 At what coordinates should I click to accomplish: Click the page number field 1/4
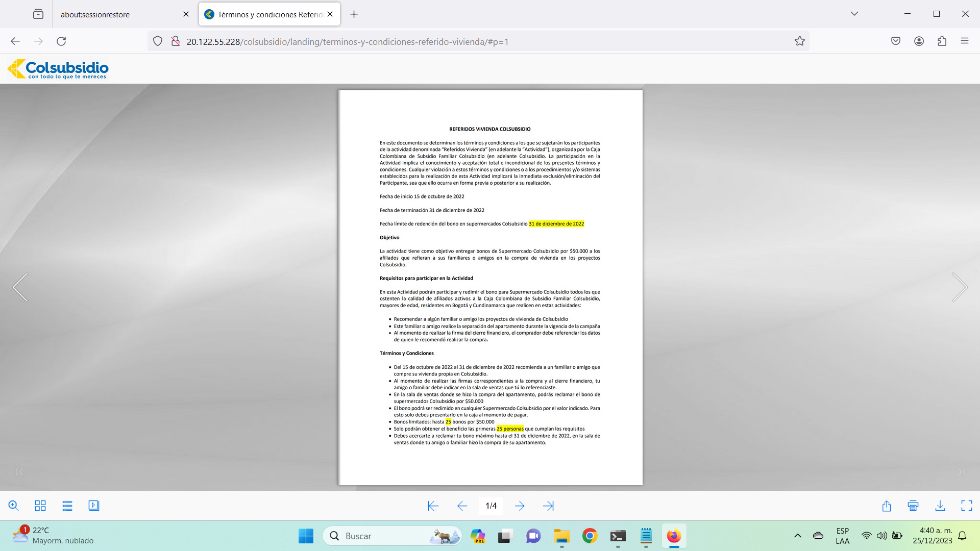point(491,506)
